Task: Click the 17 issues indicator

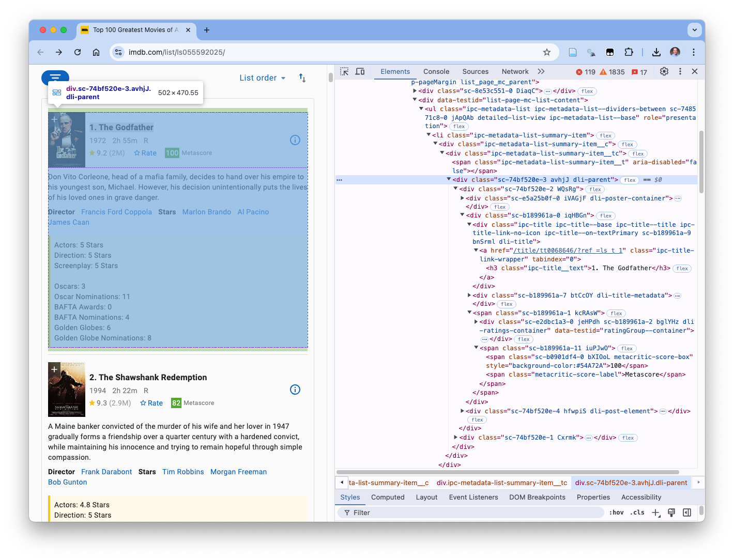Action: (639, 72)
